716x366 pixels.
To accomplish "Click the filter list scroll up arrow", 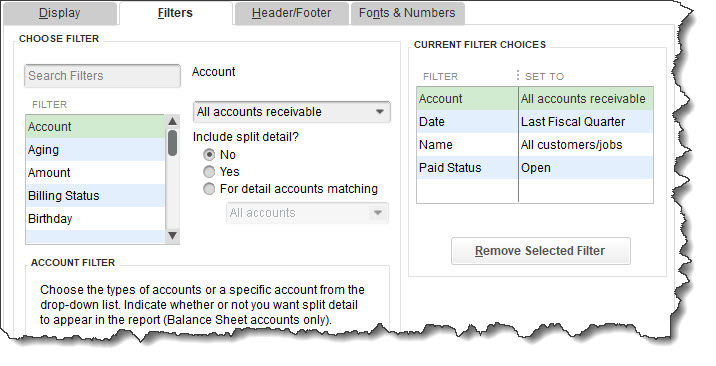I will click(x=173, y=121).
